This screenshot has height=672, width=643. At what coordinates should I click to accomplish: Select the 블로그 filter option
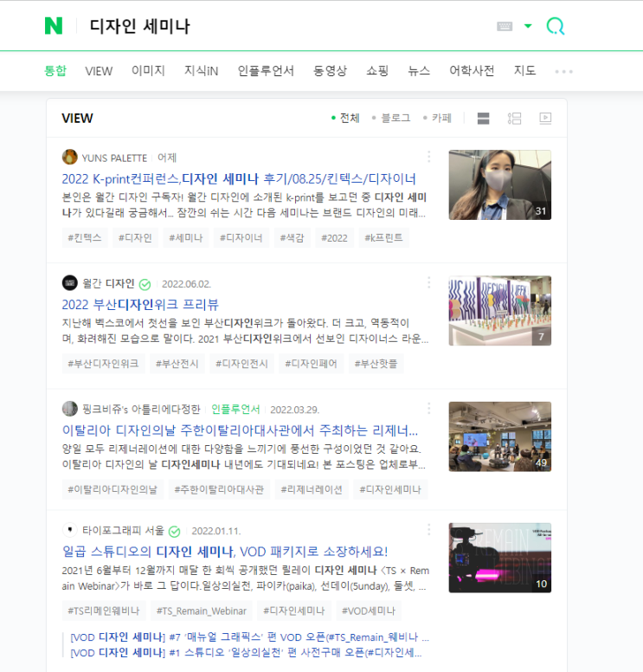pyautogui.click(x=391, y=118)
